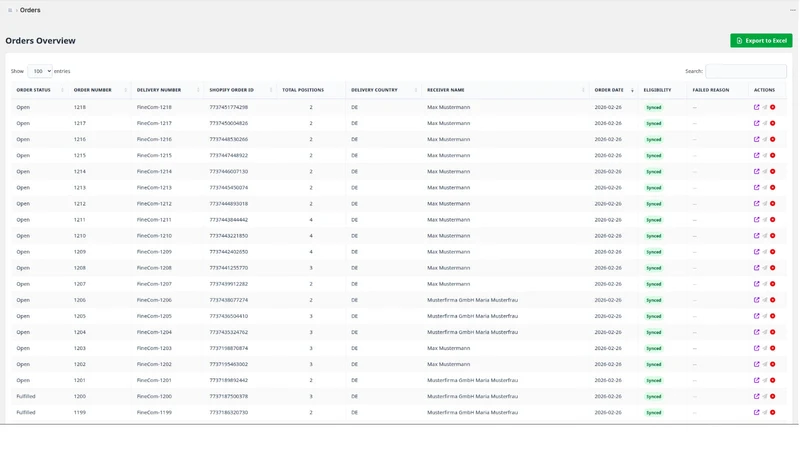Click Shopify ID 7737443221850
This screenshot has width=800, height=450.
pyautogui.click(x=229, y=236)
